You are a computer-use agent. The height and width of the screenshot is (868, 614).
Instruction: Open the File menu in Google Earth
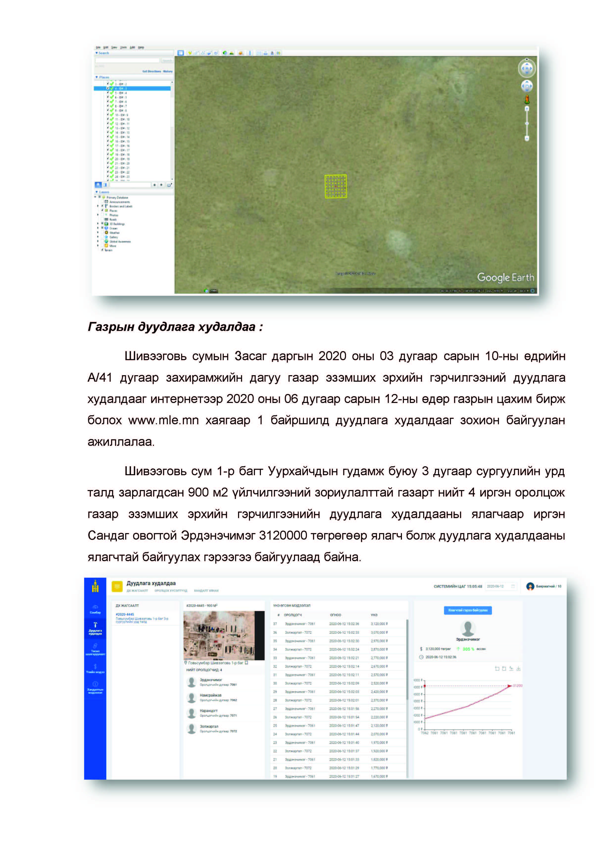(x=98, y=48)
